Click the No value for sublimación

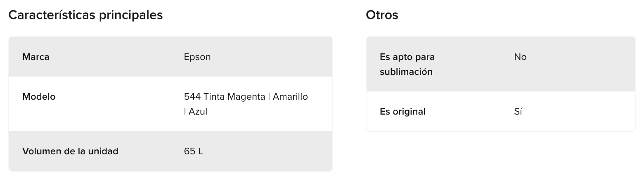click(520, 57)
